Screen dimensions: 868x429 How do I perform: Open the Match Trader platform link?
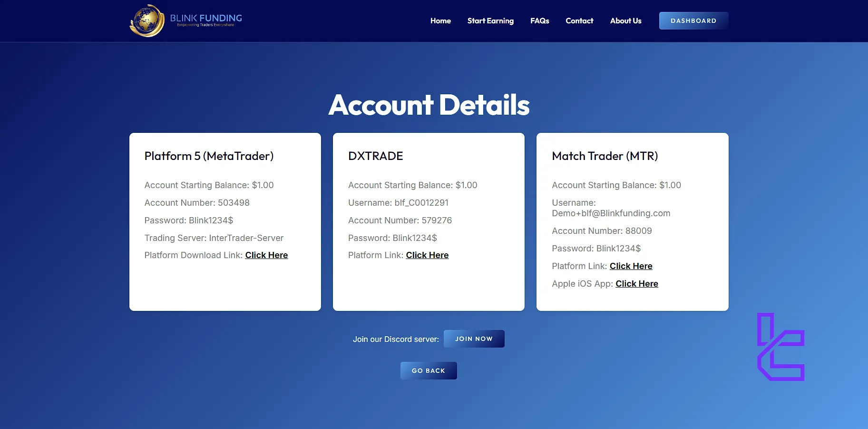pyautogui.click(x=631, y=266)
